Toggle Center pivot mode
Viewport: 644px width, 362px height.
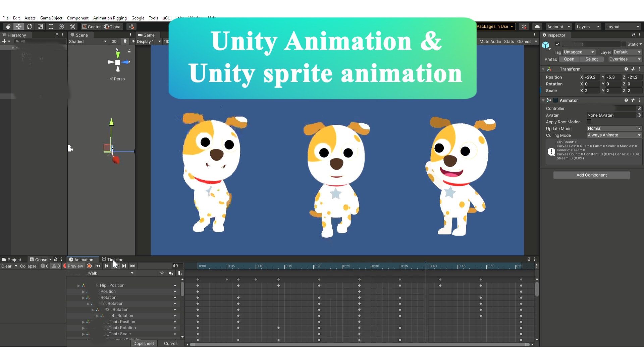pos(92,26)
